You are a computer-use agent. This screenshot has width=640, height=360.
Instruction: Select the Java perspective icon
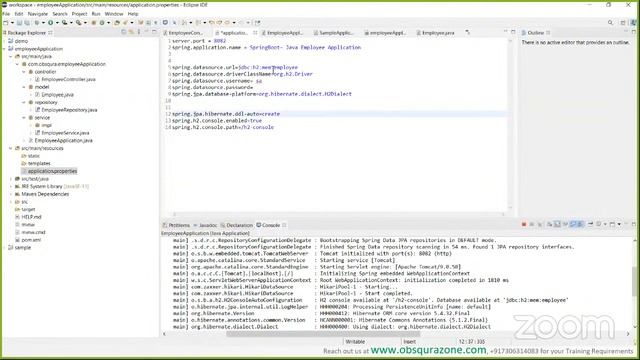[633, 23]
